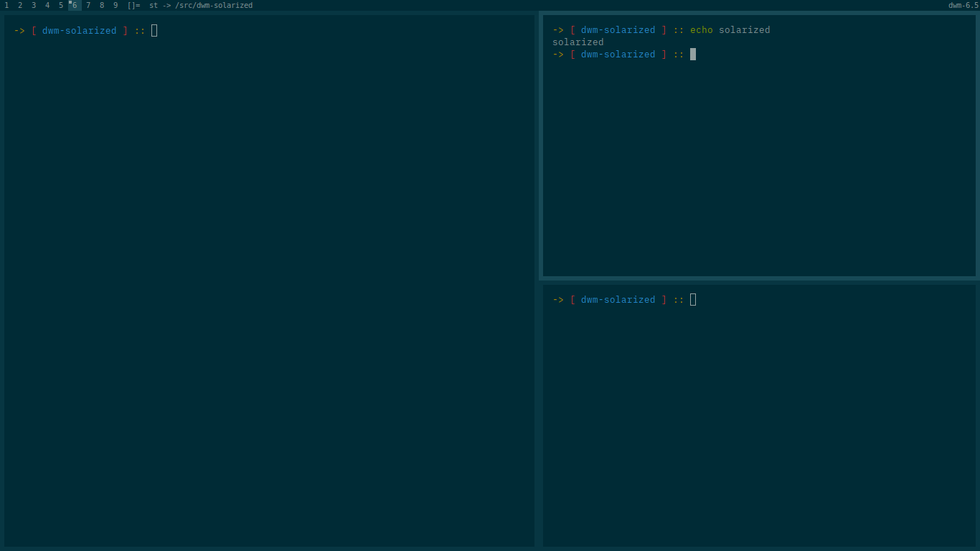
Task: Switch to dwm tag 8
Action: (x=102, y=5)
